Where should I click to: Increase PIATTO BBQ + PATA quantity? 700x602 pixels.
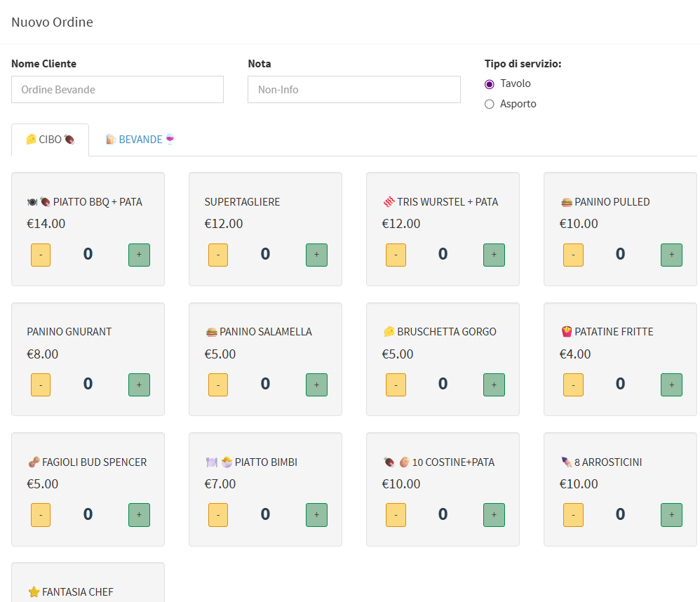click(139, 255)
